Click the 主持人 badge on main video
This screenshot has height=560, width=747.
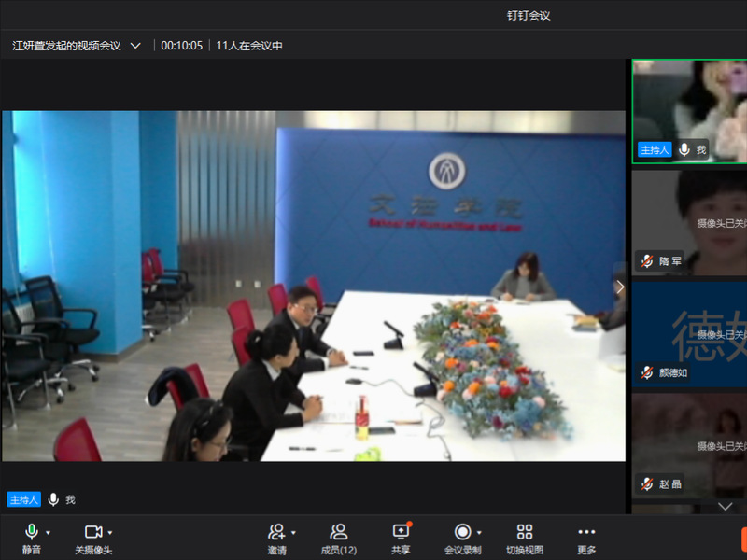(24, 500)
